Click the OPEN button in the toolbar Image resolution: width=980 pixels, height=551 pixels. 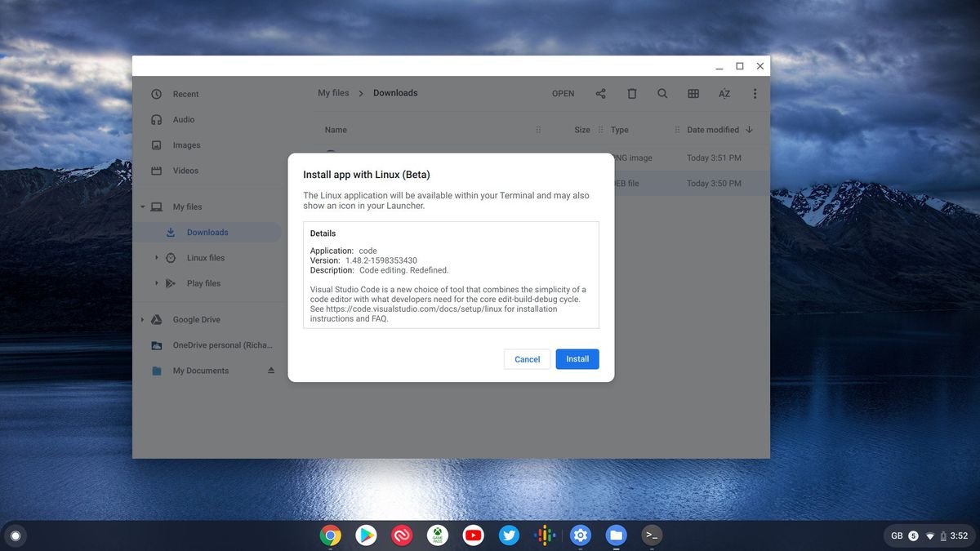[563, 93]
